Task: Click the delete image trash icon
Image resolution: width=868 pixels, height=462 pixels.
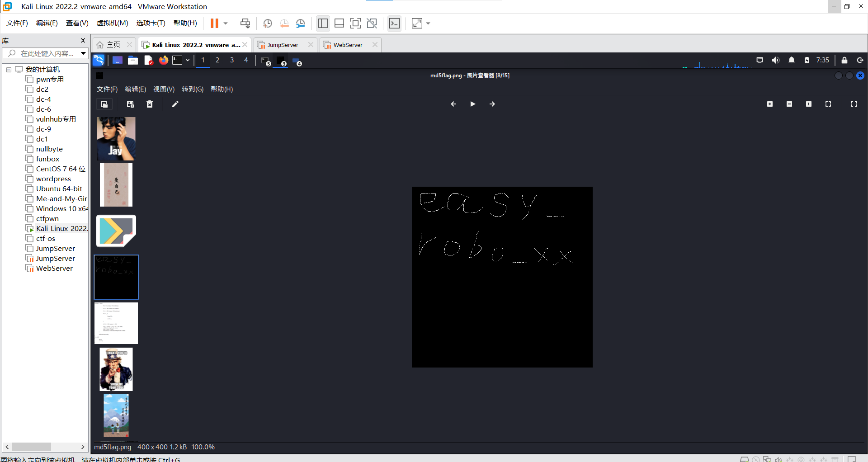Action: (150, 104)
